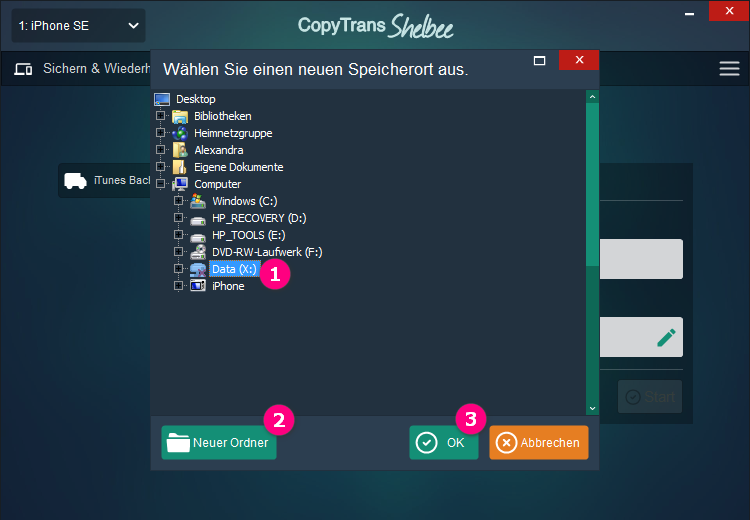Expand the Alexandra node
The image size is (750, 520).
click(x=160, y=150)
